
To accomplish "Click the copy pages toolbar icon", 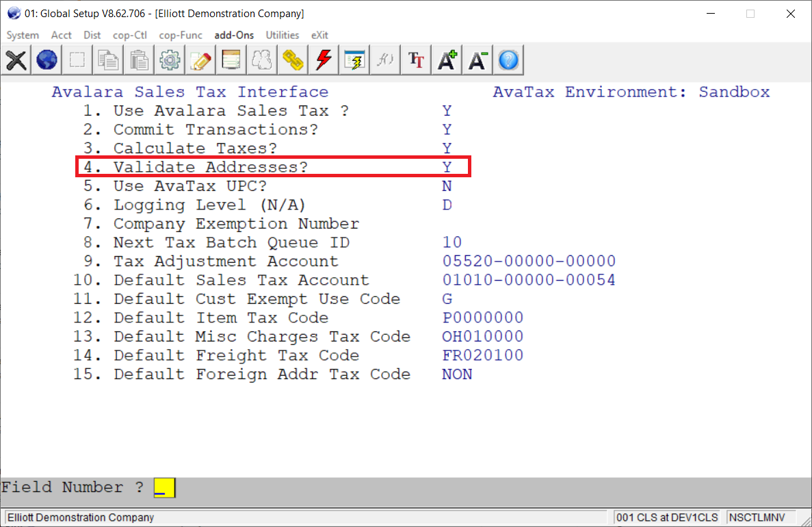I will [108, 60].
